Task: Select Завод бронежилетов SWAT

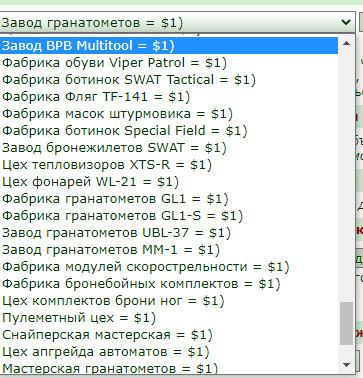Action: click(169, 148)
